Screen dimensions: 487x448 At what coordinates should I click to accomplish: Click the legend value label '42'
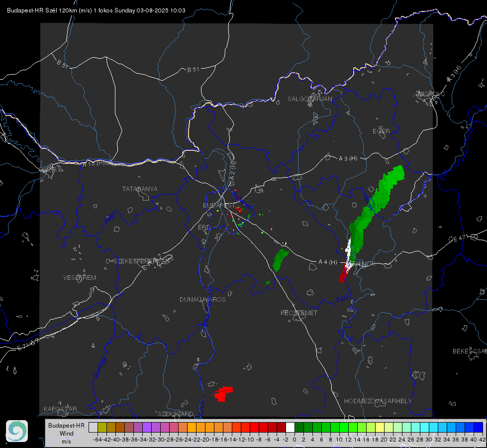[482, 440]
